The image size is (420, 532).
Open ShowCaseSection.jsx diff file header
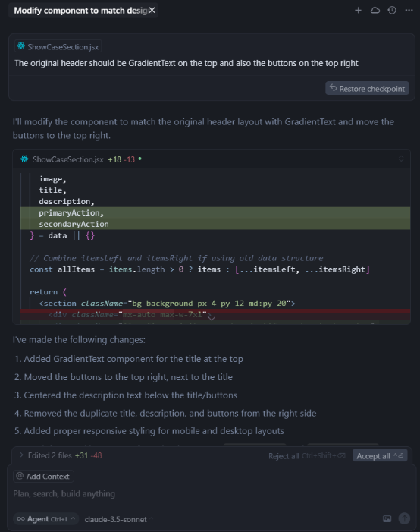67,159
